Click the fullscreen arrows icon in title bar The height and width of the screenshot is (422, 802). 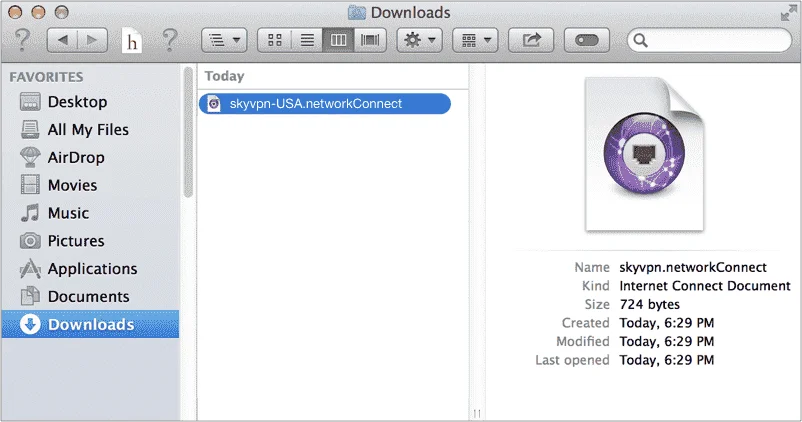pyautogui.click(x=788, y=13)
